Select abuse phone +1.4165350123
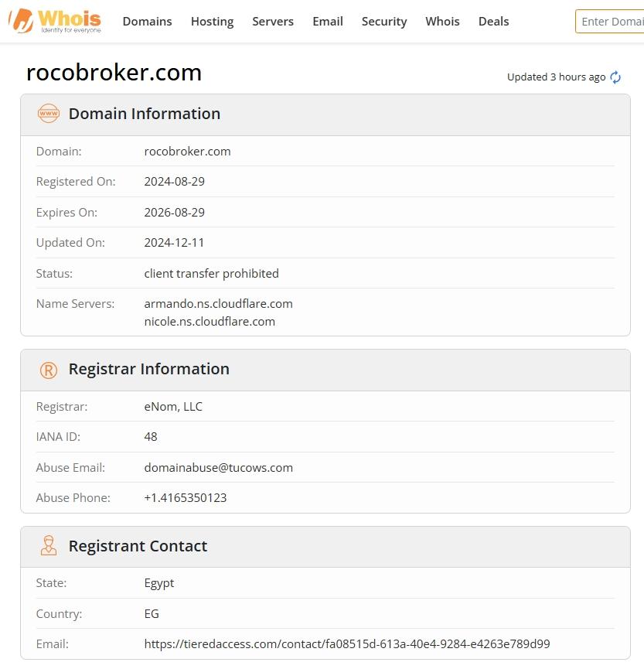 point(186,498)
